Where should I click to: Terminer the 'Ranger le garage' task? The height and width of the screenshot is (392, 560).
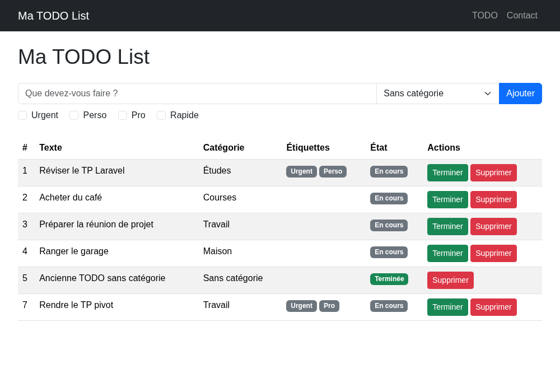[x=447, y=254]
